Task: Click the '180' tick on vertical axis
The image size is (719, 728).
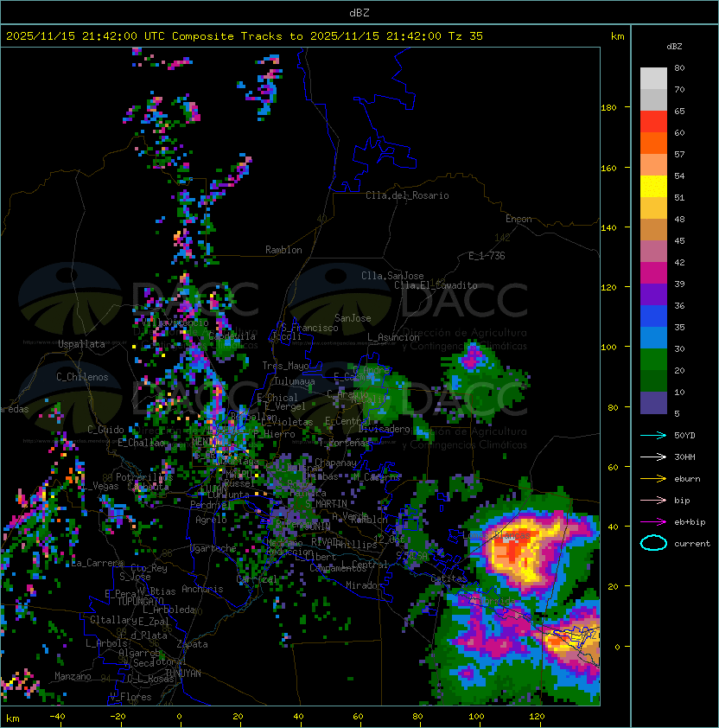Action: click(608, 107)
